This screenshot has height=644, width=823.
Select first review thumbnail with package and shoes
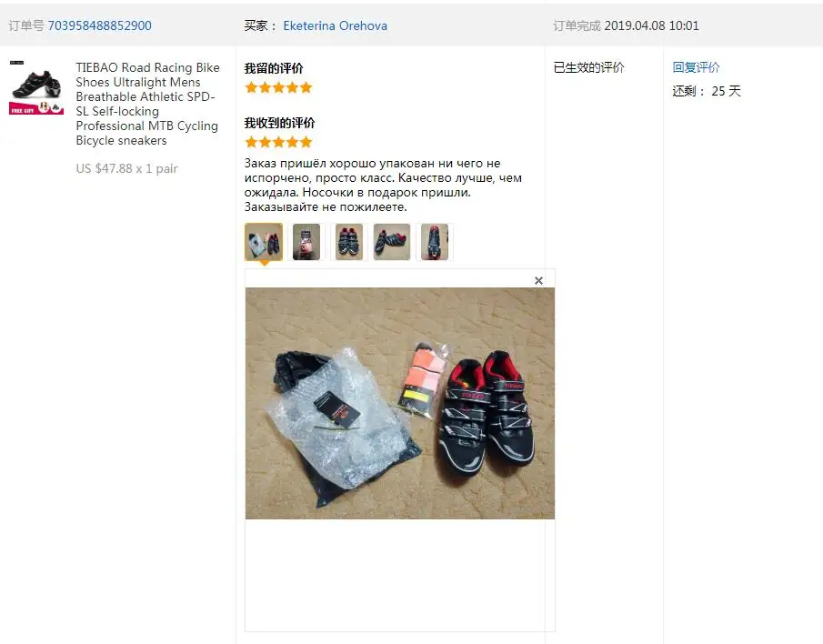[x=264, y=242]
